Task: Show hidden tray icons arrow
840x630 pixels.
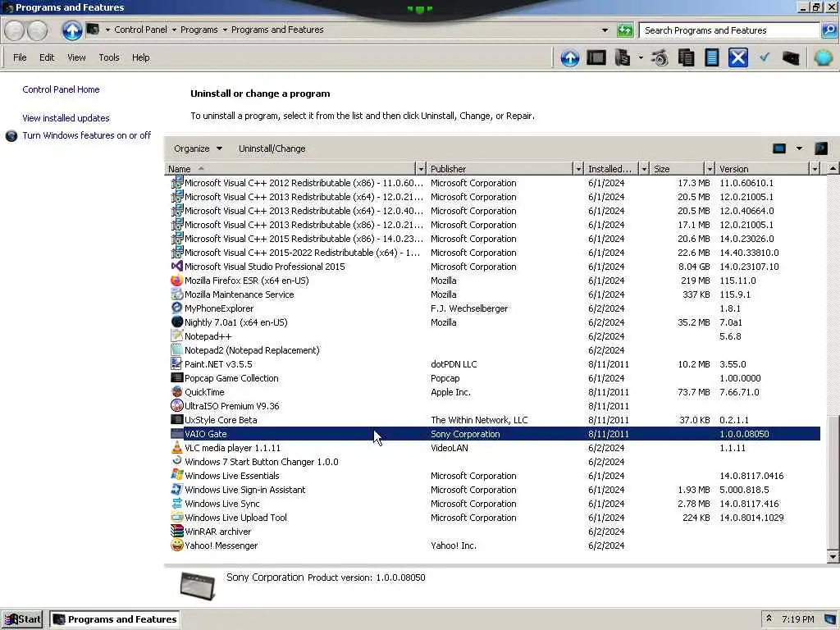Action: tap(769, 619)
